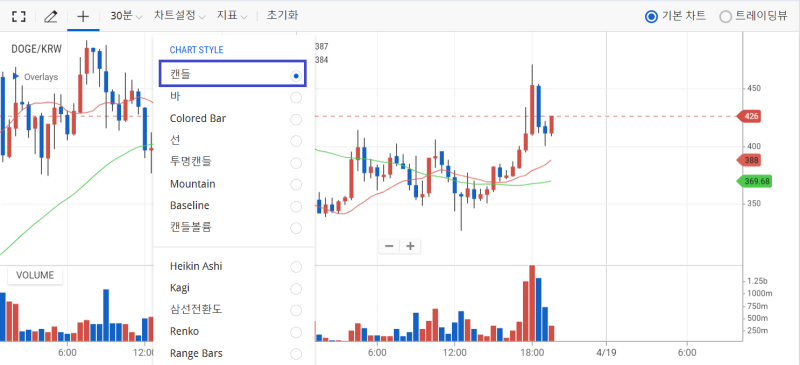The width and height of the screenshot is (800, 365).
Task: Click the DOGE/KRW symbol label
Action: pyautogui.click(x=36, y=50)
